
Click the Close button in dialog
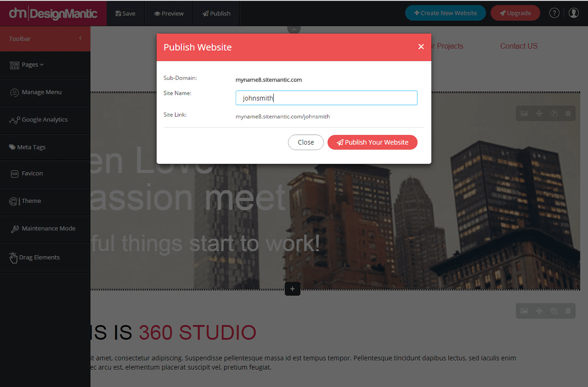tap(305, 142)
